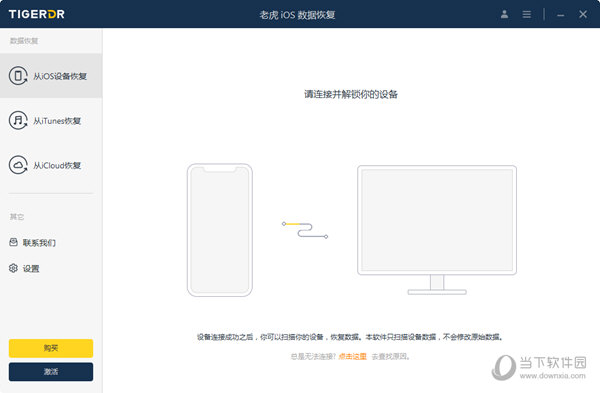Open the user account icon

[x=504, y=15]
